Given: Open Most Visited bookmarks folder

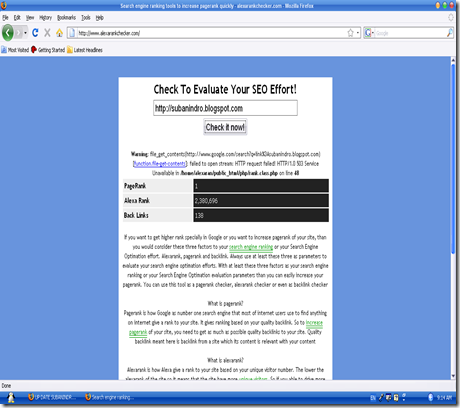Looking at the screenshot, I should pyautogui.click(x=15, y=50).
